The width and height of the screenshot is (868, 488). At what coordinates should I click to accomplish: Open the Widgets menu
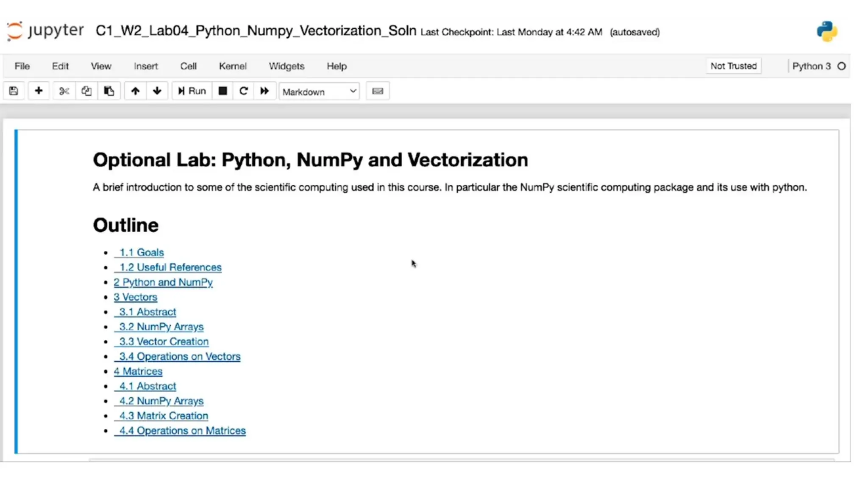(x=287, y=66)
